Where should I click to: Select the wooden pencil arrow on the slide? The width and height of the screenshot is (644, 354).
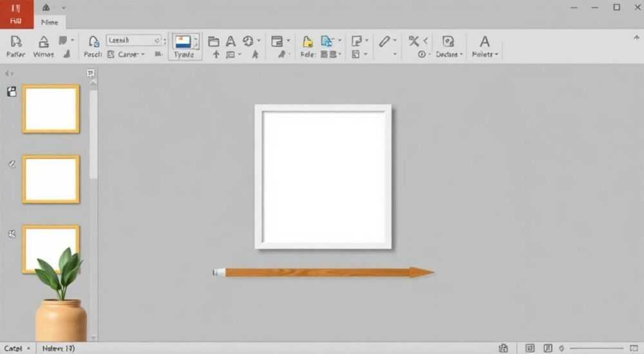click(x=323, y=272)
